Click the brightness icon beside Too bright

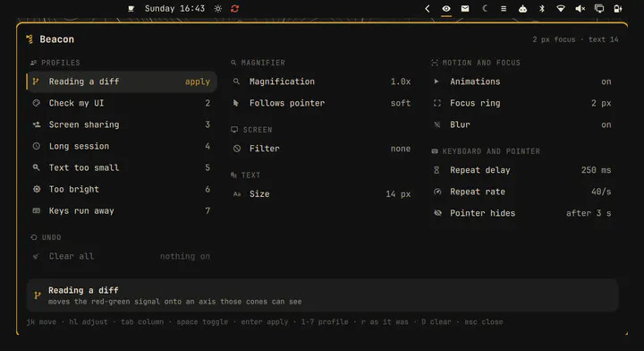[x=37, y=189]
